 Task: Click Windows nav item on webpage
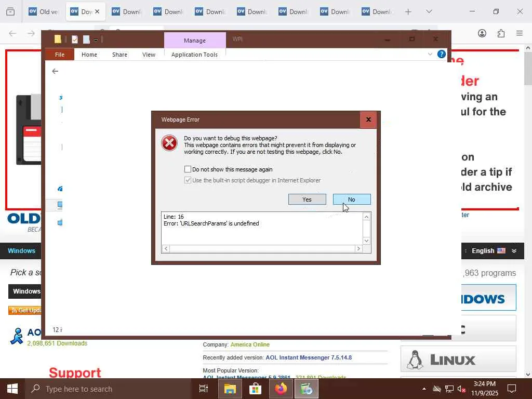[x=21, y=251]
